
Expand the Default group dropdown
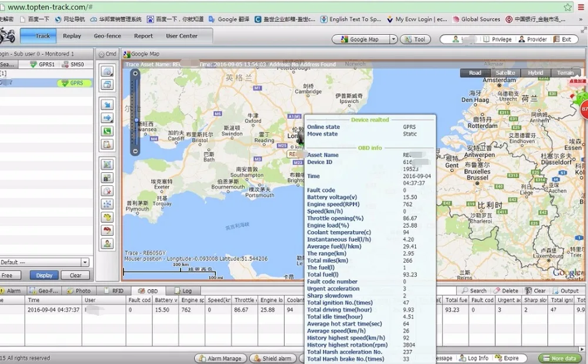coord(85,262)
